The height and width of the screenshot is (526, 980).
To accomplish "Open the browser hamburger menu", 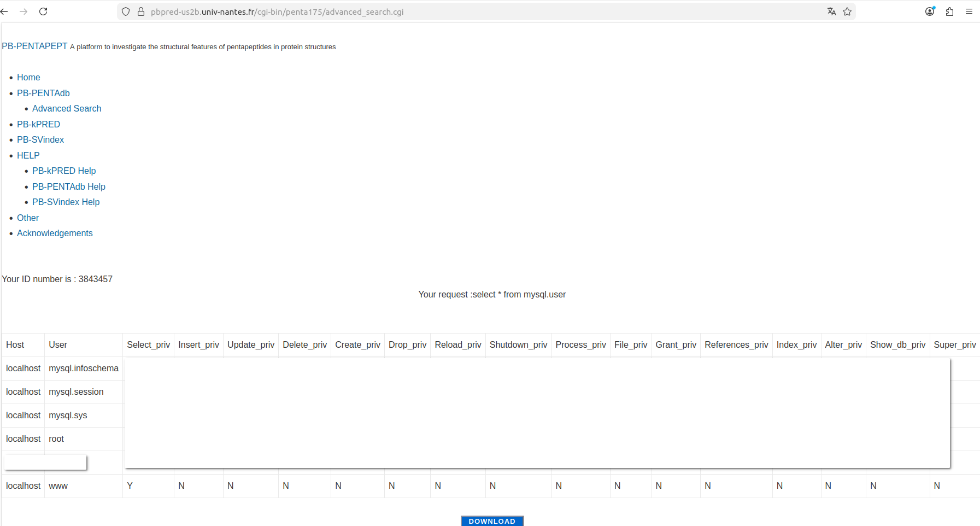I will coord(969,11).
